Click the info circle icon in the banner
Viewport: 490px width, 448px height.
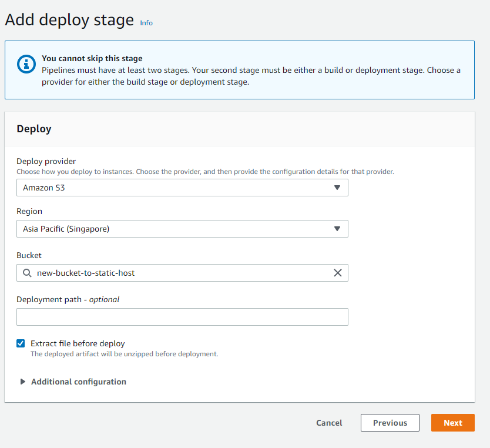point(26,64)
